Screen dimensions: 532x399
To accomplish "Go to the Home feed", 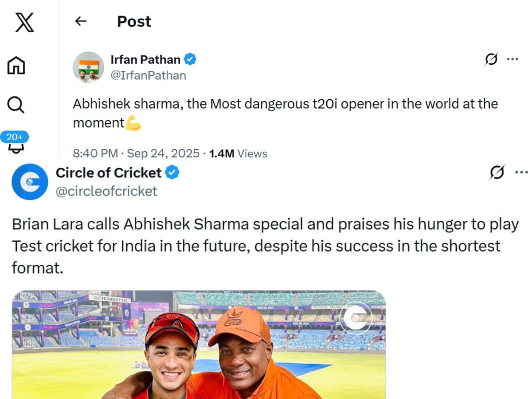I will pos(16,66).
